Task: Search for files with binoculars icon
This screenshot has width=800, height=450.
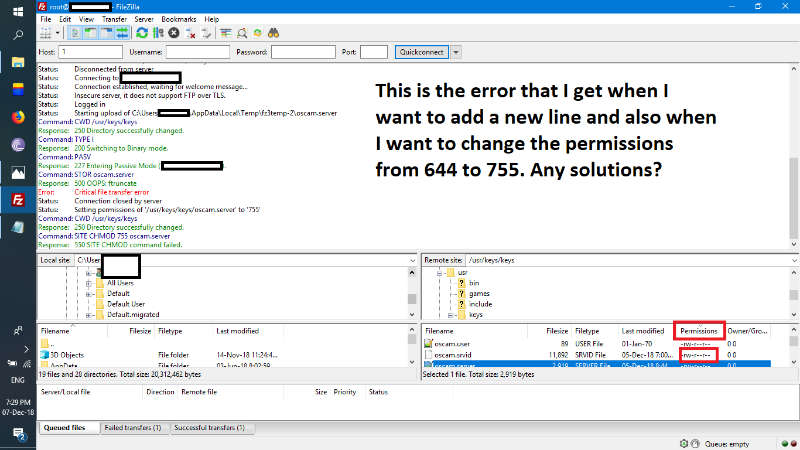Action: point(273,33)
